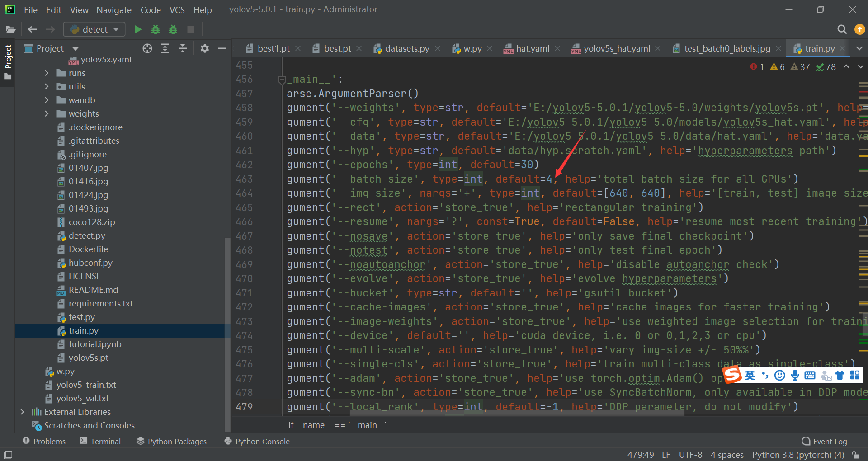Open the Project vertical sidebar tab
Image resolution: width=868 pixels, height=461 pixels.
click(8, 62)
